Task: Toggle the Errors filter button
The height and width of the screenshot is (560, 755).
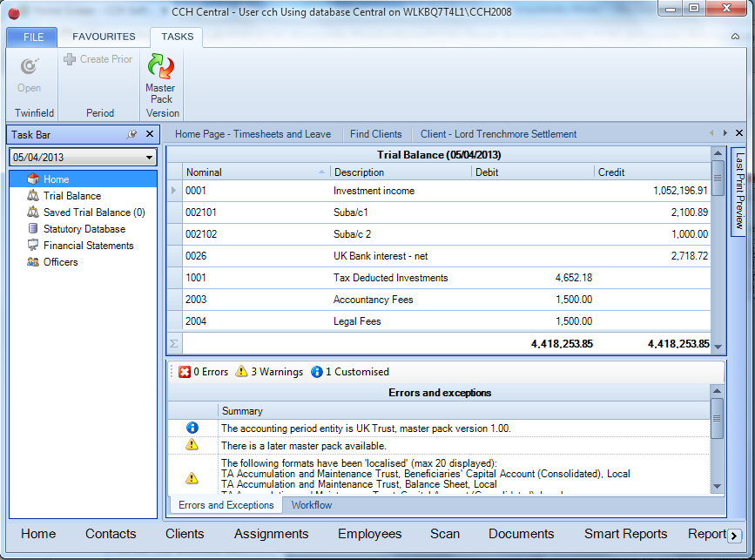Action: [x=203, y=372]
